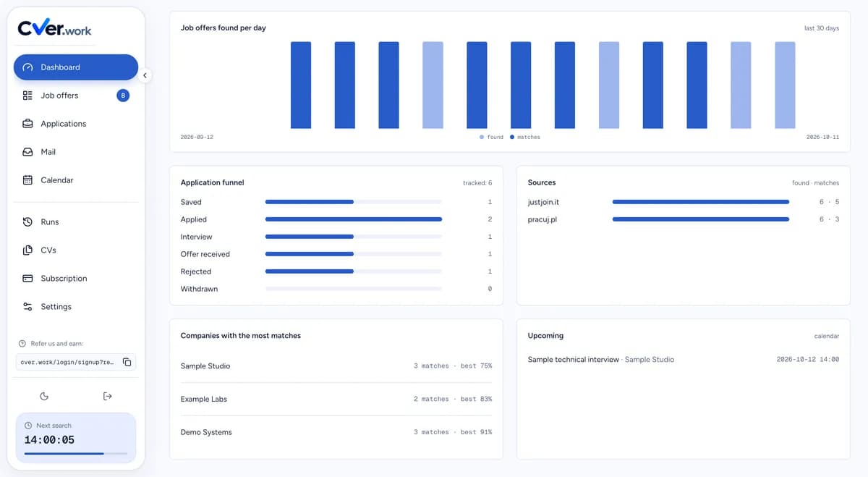The image size is (868, 477).
Task: Click the Runs history icon
Action: point(27,222)
